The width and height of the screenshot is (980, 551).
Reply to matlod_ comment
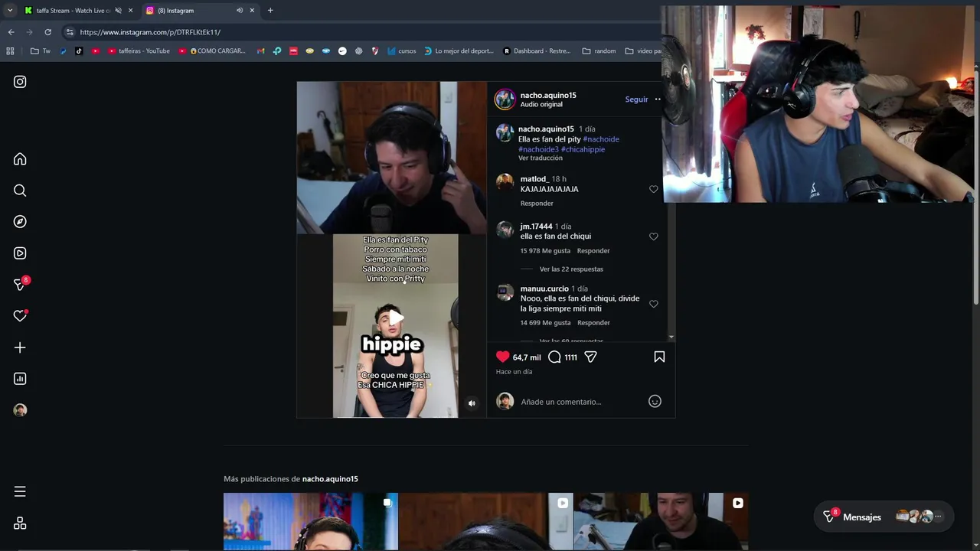tap(537, 204)
